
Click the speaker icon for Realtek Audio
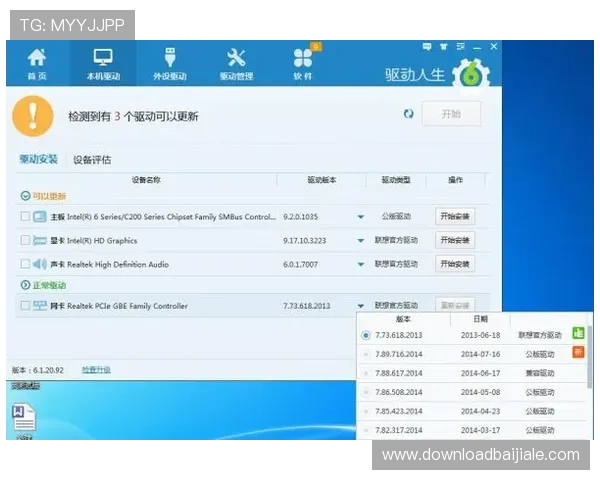(39, 264)
